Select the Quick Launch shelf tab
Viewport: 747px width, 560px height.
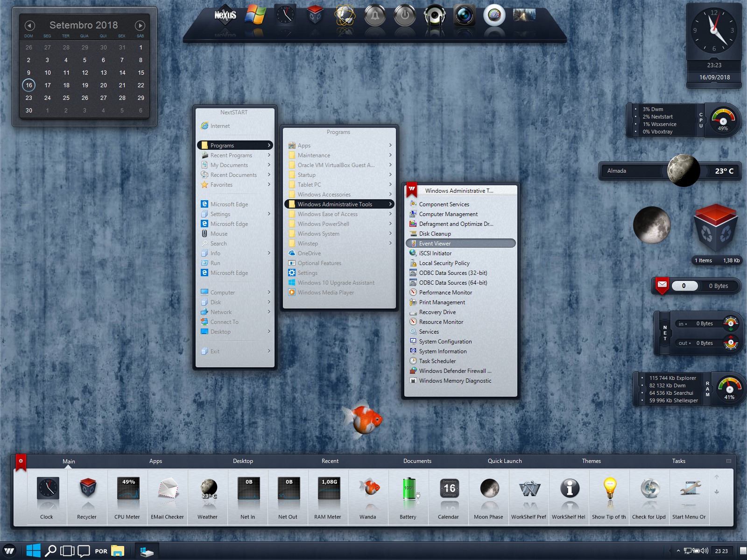coord(505,461)
